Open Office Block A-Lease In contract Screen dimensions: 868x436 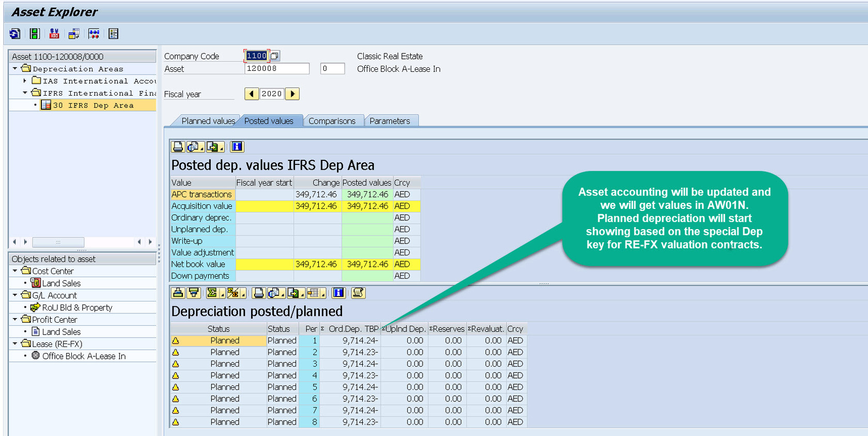click(x=84, y=356)
